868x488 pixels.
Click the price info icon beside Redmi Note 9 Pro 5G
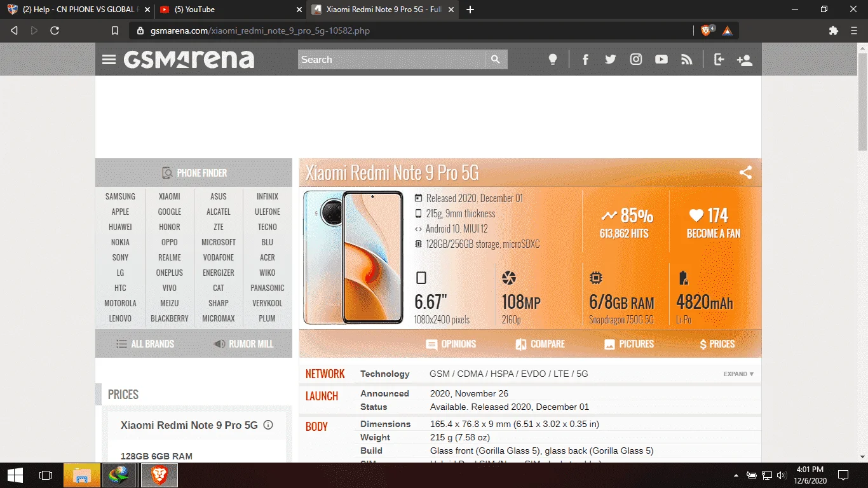[x=268, y=425]
